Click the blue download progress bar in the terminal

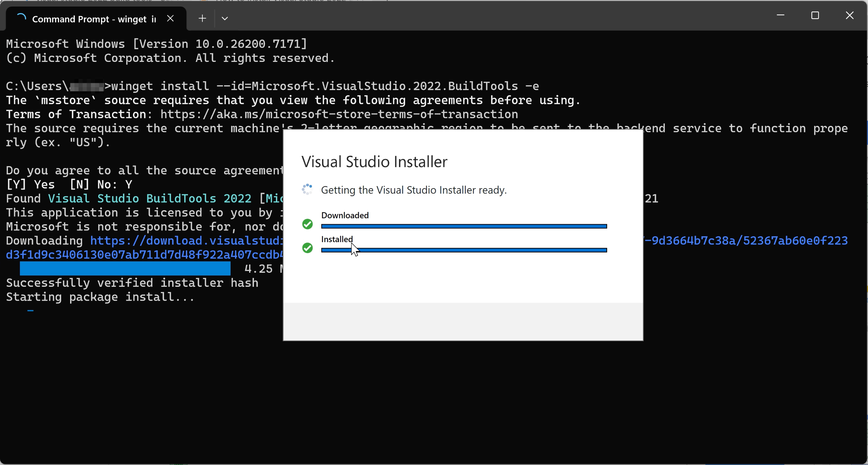pyautogui.click(x=125, y=269)
